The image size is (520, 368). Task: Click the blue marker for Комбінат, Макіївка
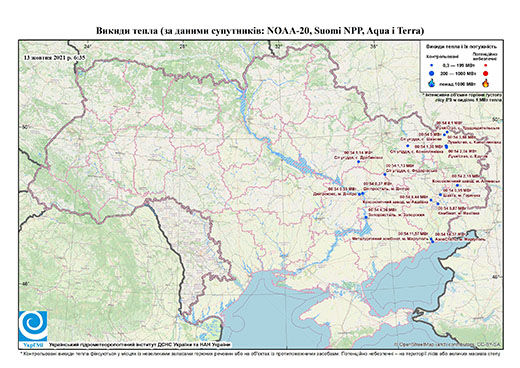[x=438, y=204]
